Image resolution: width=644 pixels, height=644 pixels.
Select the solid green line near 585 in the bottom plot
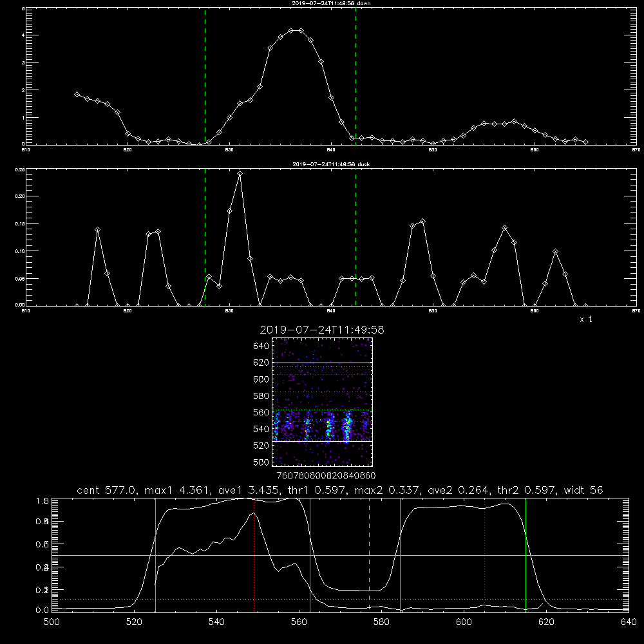coord(400,554)
